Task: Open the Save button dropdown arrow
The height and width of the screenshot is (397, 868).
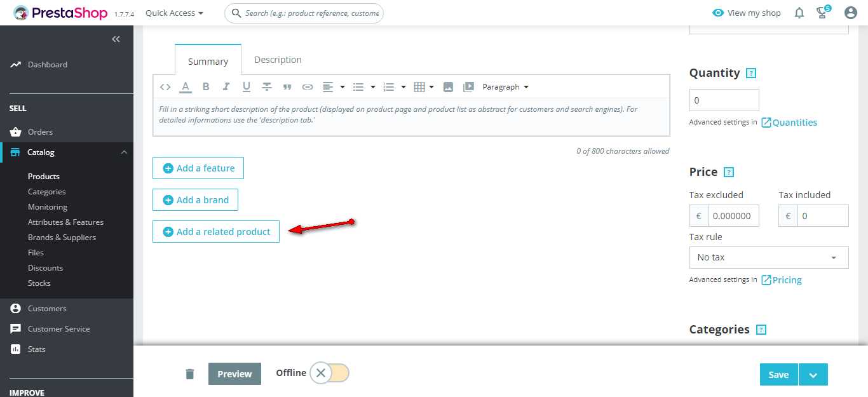Action: coord(813,375)
